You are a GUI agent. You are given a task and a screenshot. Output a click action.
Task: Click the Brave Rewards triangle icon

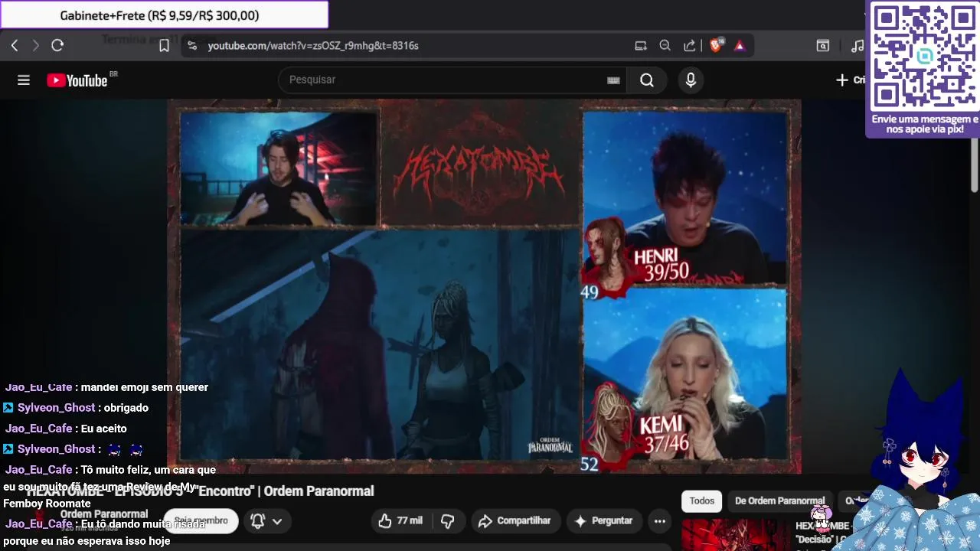point(740,46)
